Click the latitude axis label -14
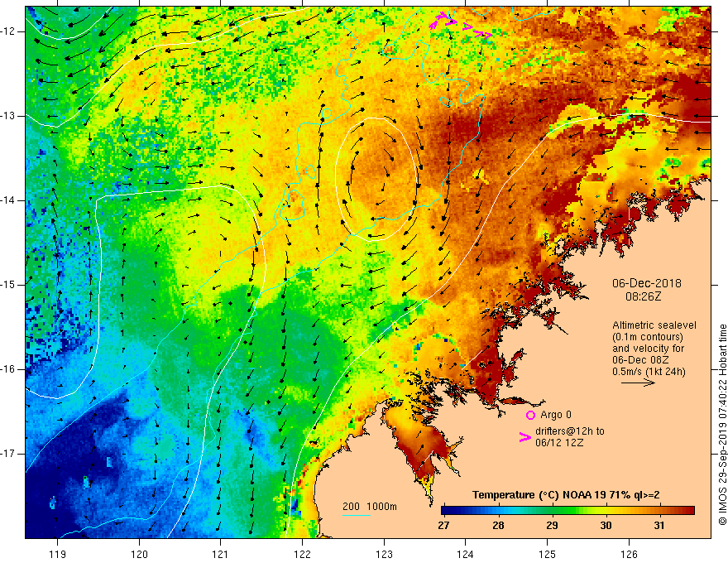Viewport: 728px width, 563px height. [x=8, y=200]
